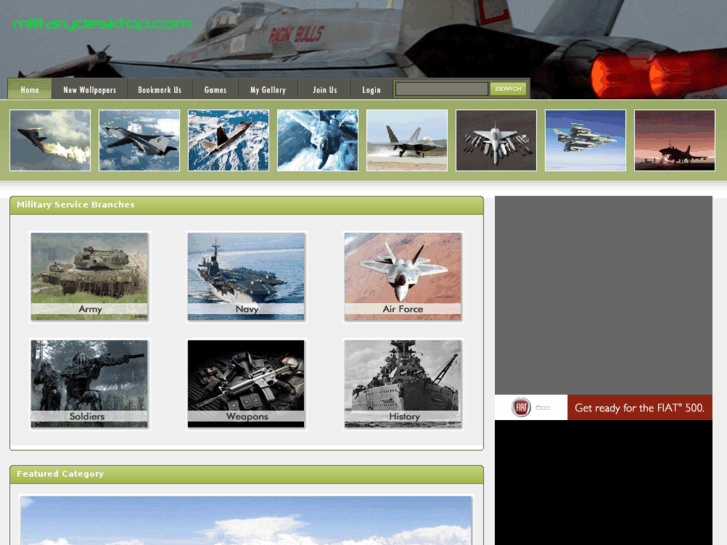Click Bookmark Us menu item
This screenshot has height=545, width=727.
pyautogui.click(x=159, y=90)
